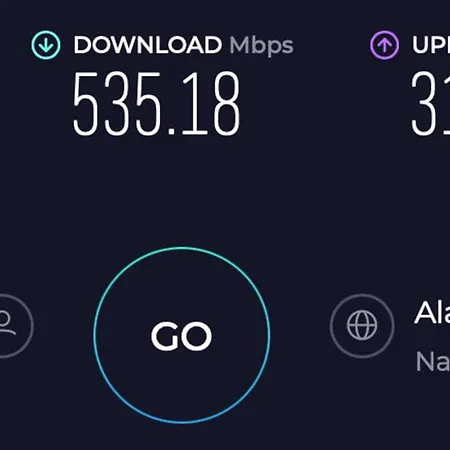Image resolution: width=450 pixels, height=450 pixels.
Task: Start the speed test with GO
Action: pyautogui.click(x=182, y=335)
